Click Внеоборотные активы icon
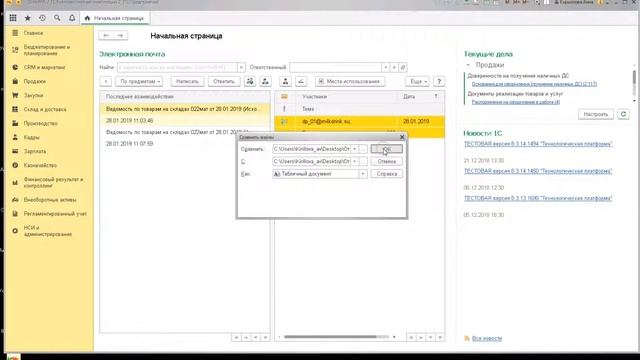The height and width of the screenshot is (360, 640). tap(15, 200)
